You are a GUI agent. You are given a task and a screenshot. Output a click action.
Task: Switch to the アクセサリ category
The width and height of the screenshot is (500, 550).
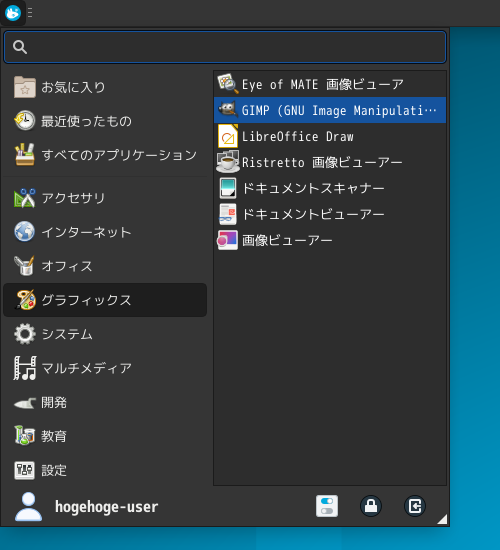click(x=105, y=198)
